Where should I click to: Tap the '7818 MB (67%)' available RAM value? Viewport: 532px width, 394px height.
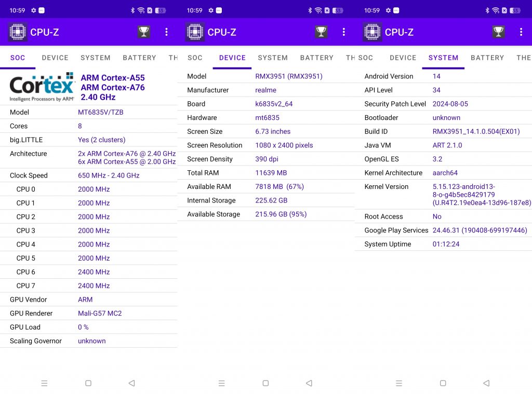(x=280, y=187)
